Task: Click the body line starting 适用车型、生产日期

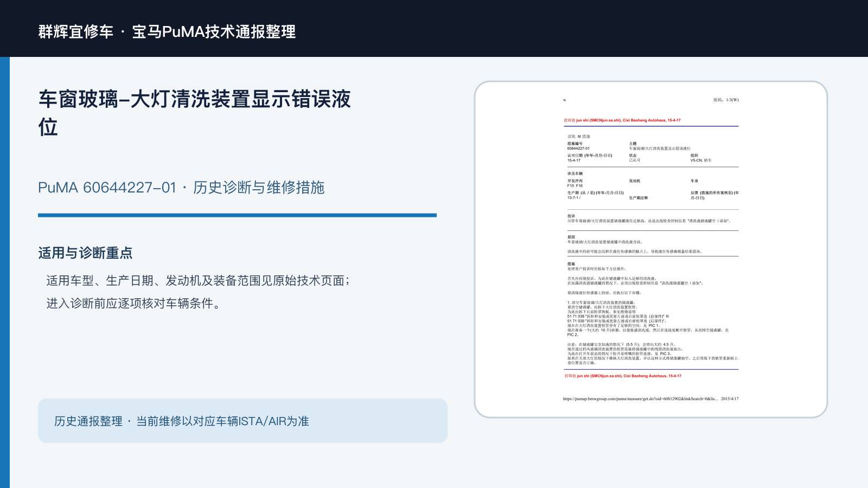Action: (199, 280)
